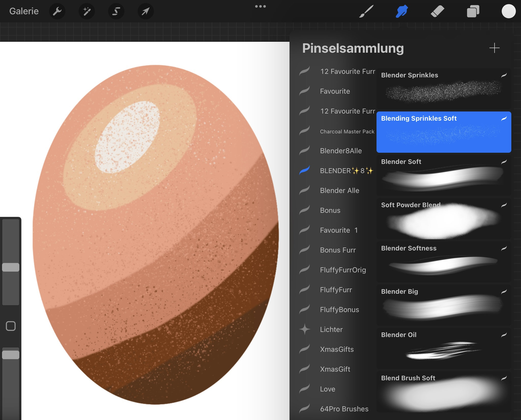The image size is (521, 420).
Task: Choose the Blend Brush Soft brush
Action: 444,392
